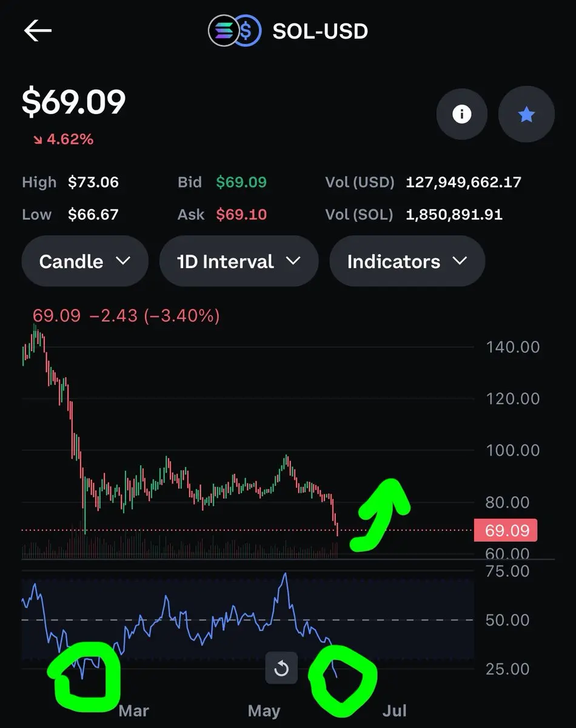Tap the Vol (USD) value 127,949,662.17

click(x=464, y=182)
